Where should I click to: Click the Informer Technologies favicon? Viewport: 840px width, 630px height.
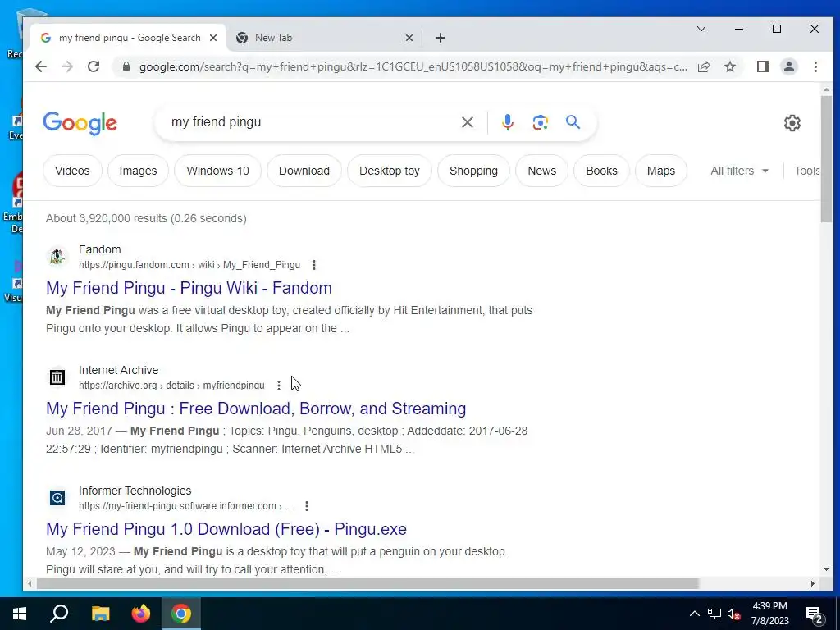coord(57,498)
